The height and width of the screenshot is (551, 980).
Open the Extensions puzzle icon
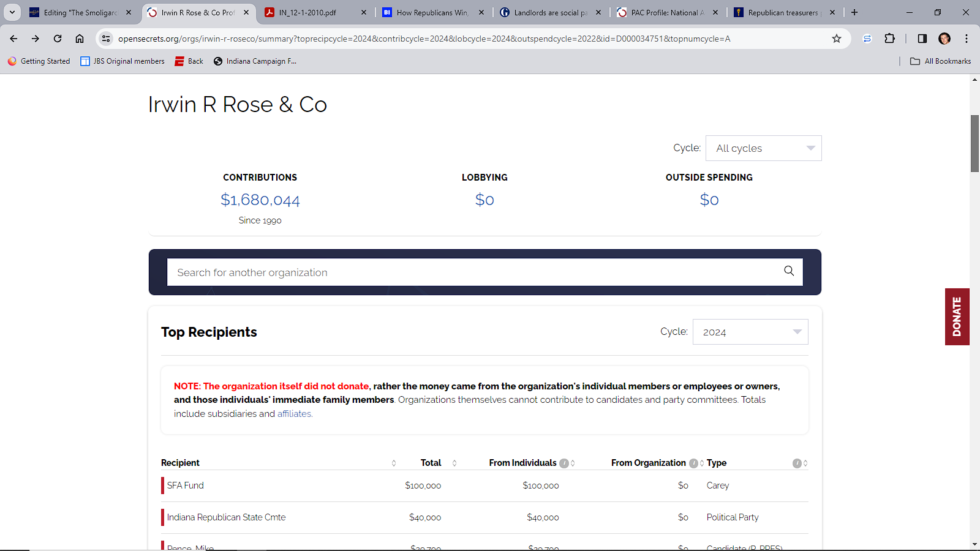890,39
